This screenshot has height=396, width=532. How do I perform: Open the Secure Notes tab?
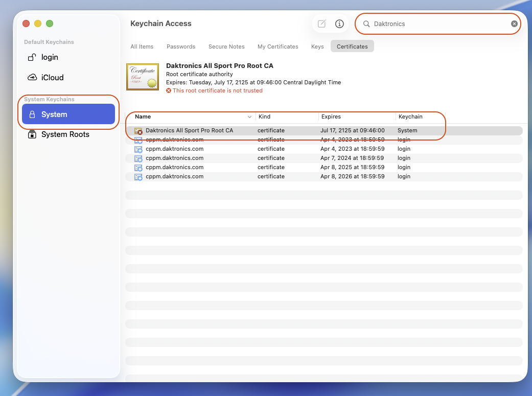point(226,46)
